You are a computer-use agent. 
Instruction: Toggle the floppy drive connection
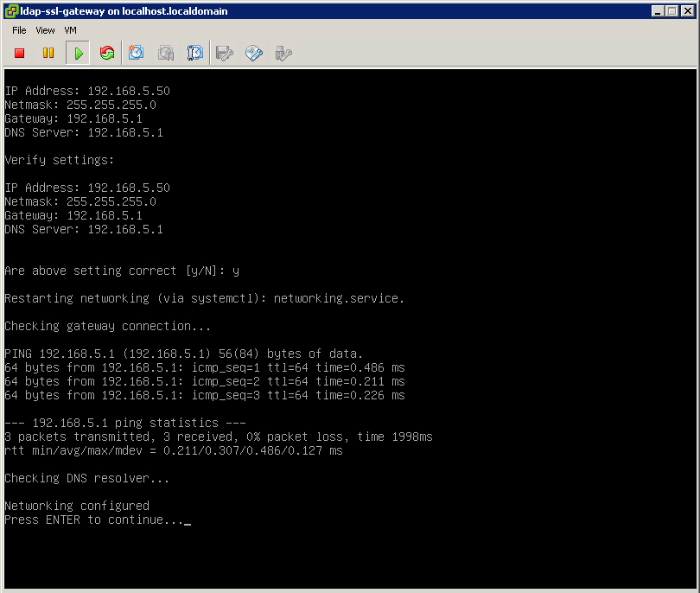click(x=224, y=53)
